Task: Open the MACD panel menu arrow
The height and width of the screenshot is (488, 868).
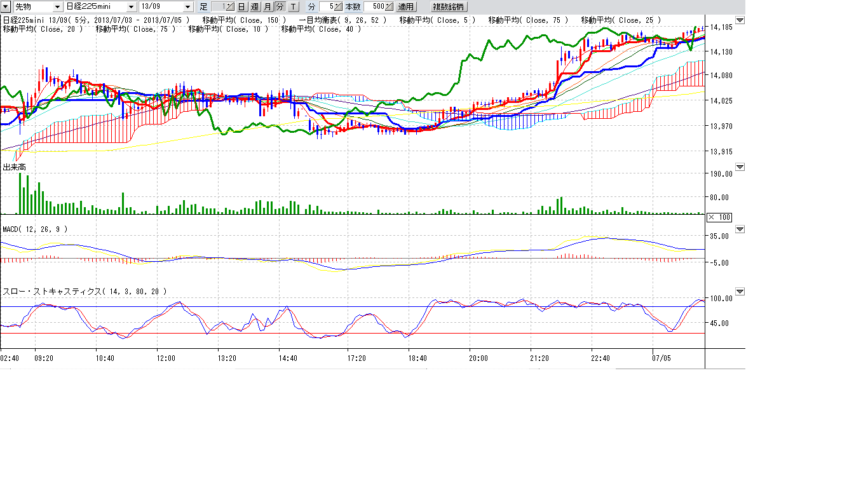Action: point(740,229)
